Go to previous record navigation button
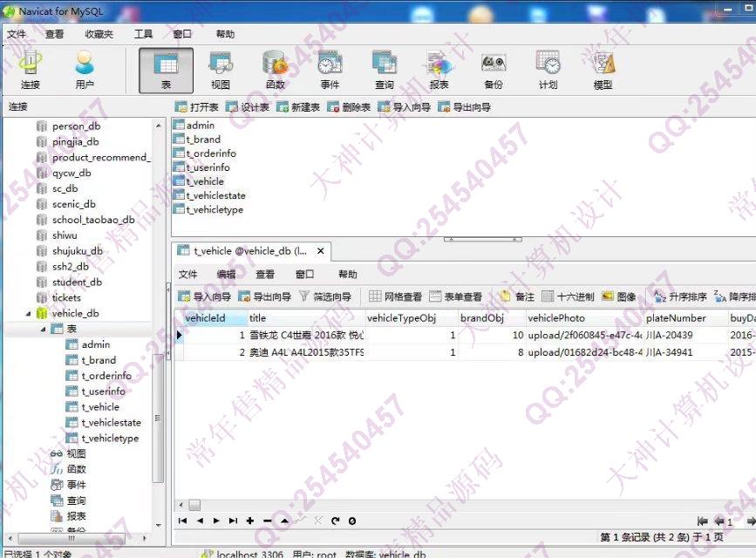 pyautogui.click(x=200, y=521)
